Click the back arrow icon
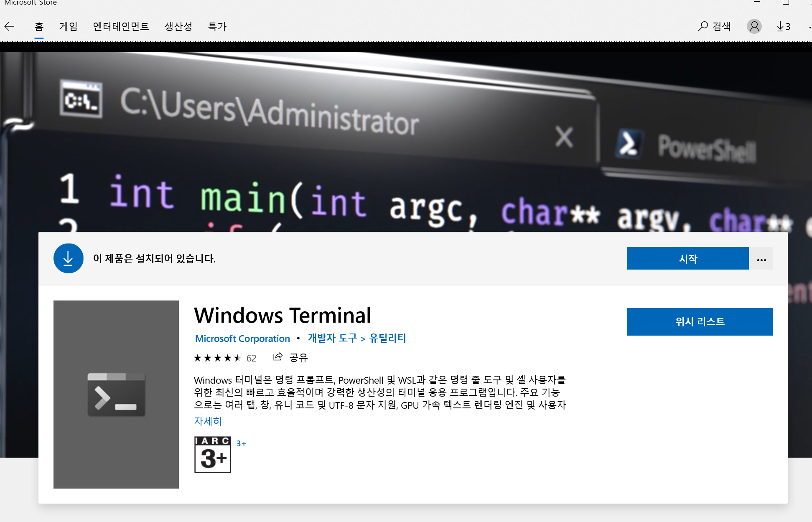The height and width of the screenshot is (522, 812). click(x=10, y=27)
